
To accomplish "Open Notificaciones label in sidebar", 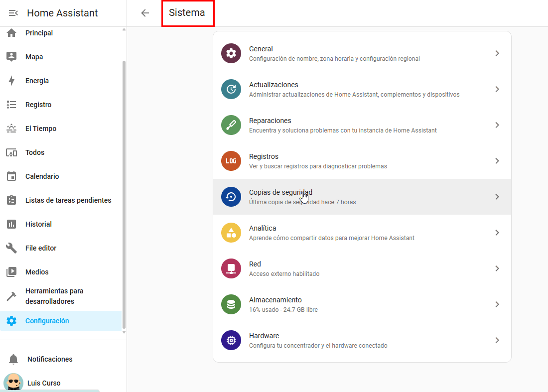I will 50,359.
